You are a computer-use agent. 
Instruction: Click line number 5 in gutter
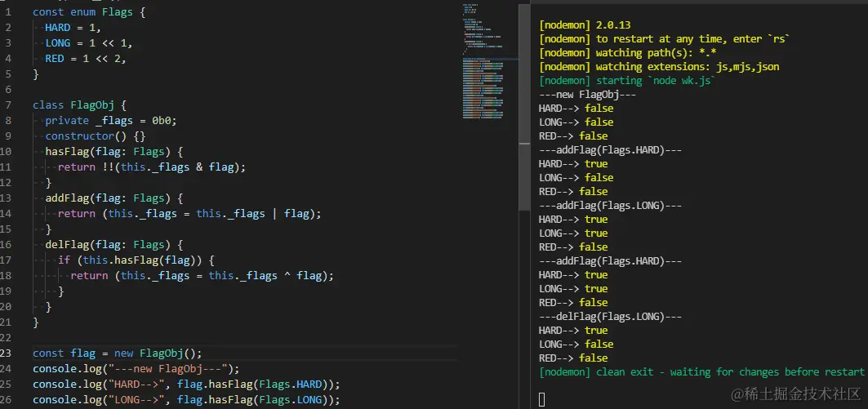pyautogui.click(x=8, y=73)
